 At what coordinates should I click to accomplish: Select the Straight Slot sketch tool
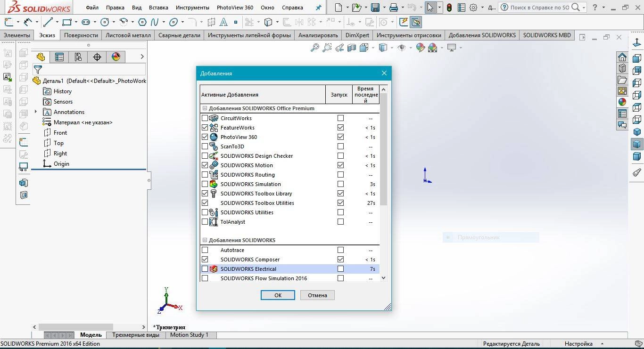[x=86, y=22]
